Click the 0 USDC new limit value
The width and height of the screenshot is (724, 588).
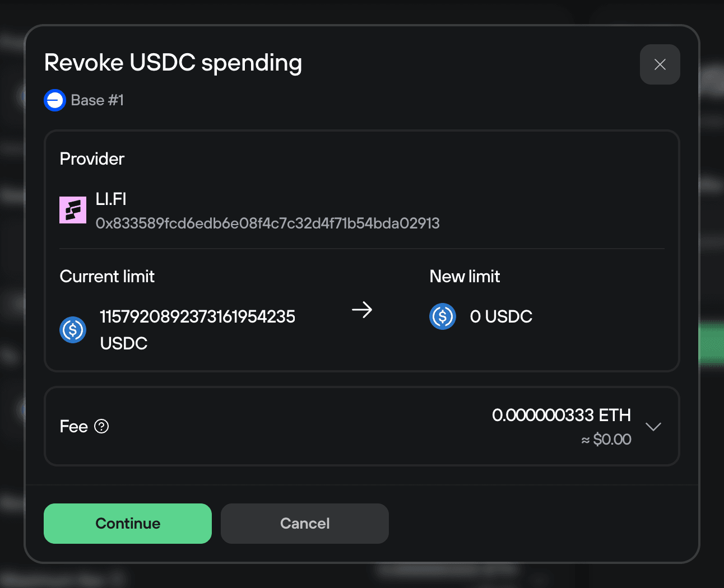(500, 316)
